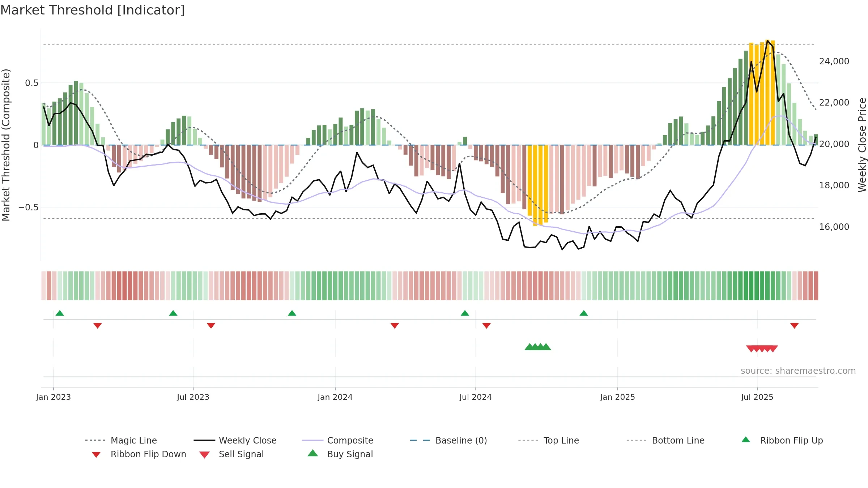Click the March 2024 ribbon flip down marker
This screenshot has width=868, height=488.
click(395, 325)
